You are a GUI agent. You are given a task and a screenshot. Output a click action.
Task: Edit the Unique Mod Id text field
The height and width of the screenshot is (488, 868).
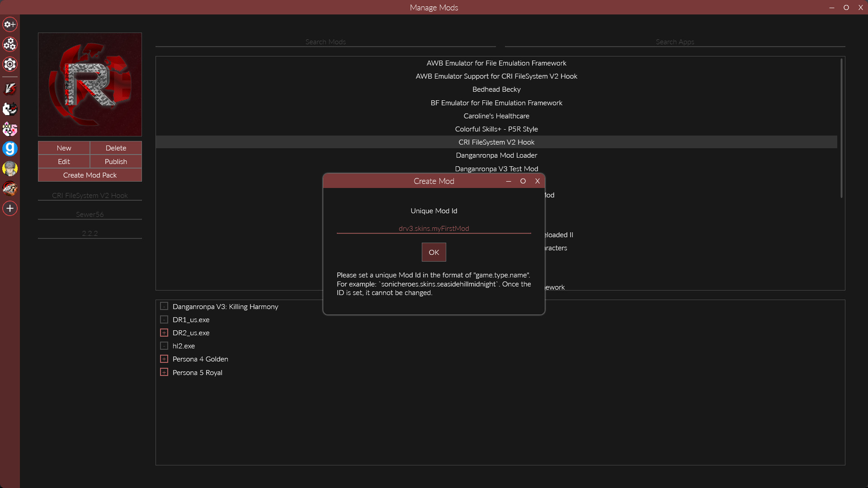click(x=434, y=228)
